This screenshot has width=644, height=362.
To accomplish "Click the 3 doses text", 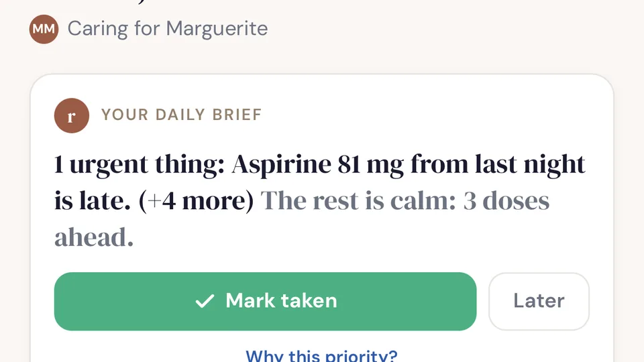I will (506, 201).
